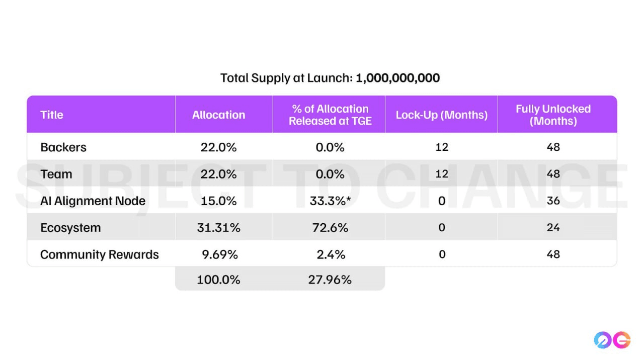Click the 24 months unlocked cell
This screenshot has height=362, width=644.
click(553, 227)
